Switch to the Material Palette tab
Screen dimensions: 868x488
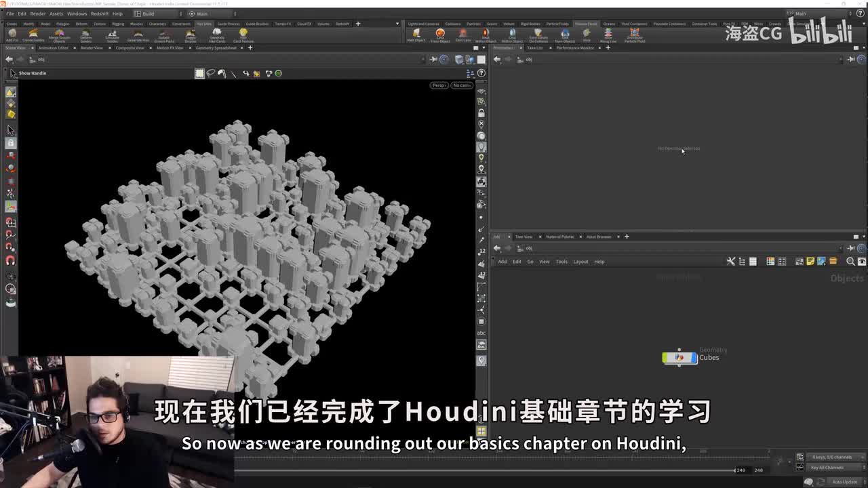click(x=560, y=237)
